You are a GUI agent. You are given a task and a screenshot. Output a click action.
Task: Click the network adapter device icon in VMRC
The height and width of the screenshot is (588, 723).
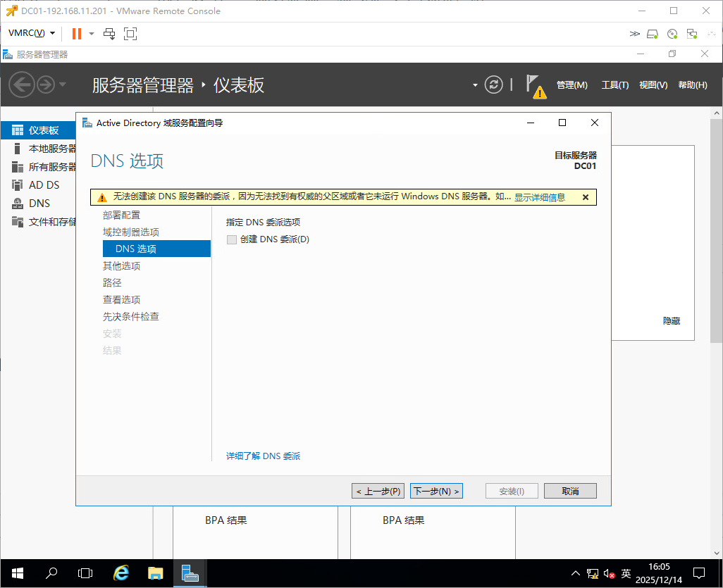tap(692, 34)
